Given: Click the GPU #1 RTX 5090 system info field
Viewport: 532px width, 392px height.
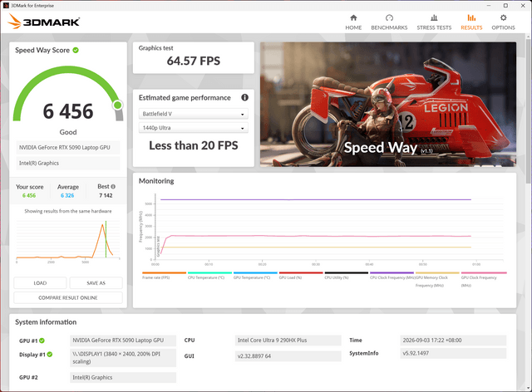Looking at the screenshot, I should [123, 341].
